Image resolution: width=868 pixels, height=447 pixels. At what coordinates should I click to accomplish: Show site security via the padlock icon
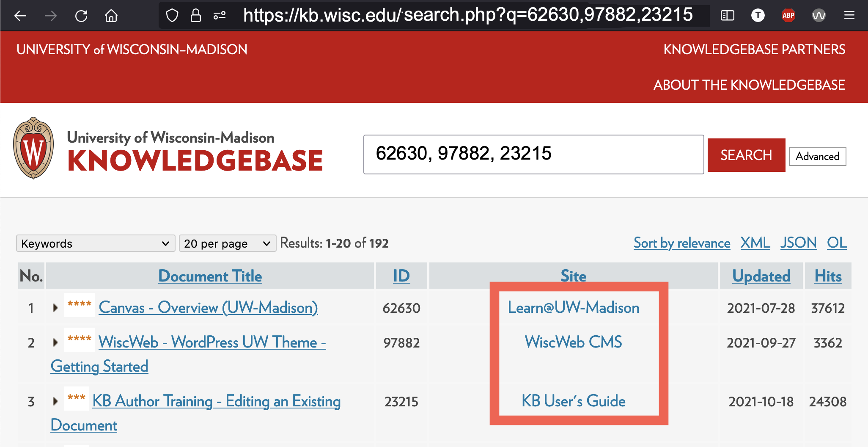pos(195,16)
